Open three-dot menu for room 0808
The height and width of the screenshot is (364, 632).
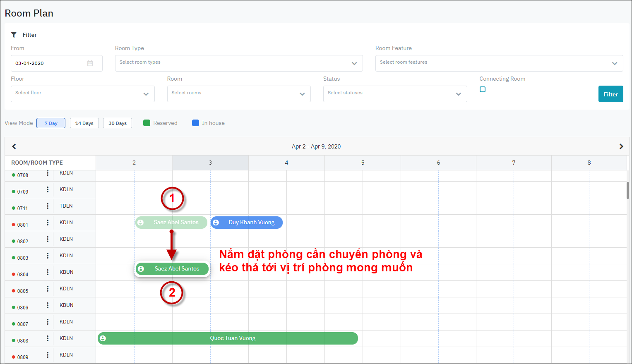pos(48,338)
